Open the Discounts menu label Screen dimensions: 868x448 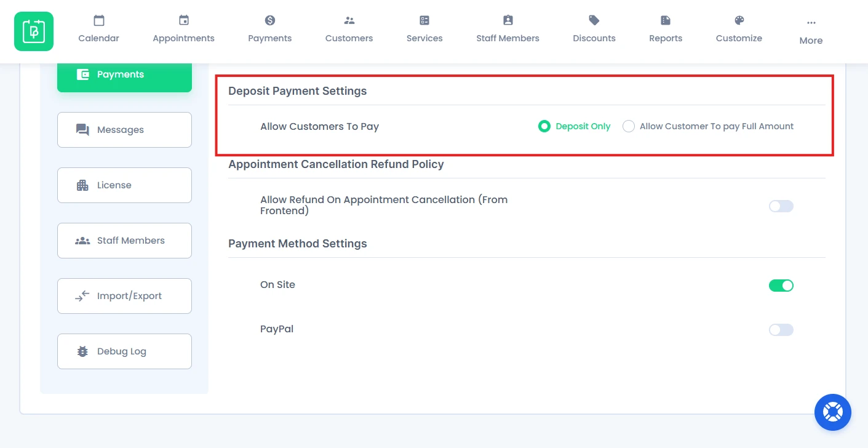tap(594, 38)
